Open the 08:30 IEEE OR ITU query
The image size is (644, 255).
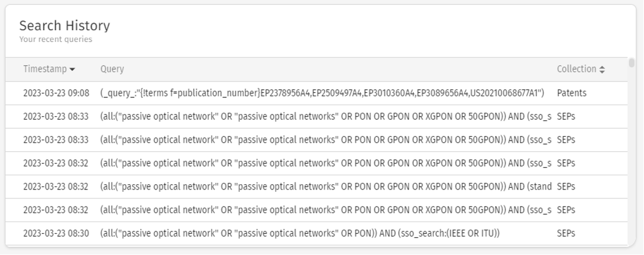click(x=300, y=233)
